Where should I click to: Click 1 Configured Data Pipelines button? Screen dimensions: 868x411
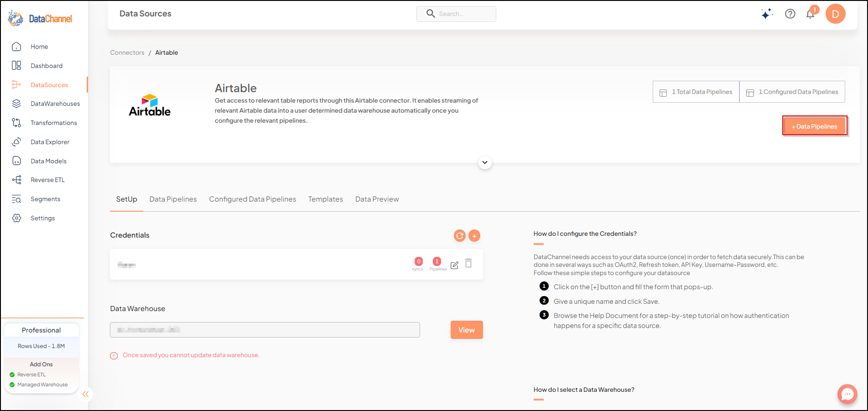point(792,92)
